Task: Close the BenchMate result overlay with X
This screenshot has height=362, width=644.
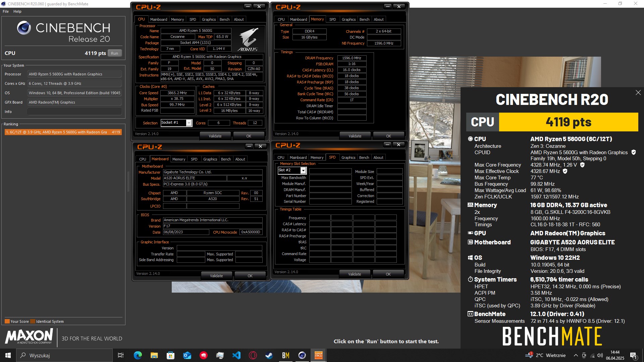Action: 638,93
